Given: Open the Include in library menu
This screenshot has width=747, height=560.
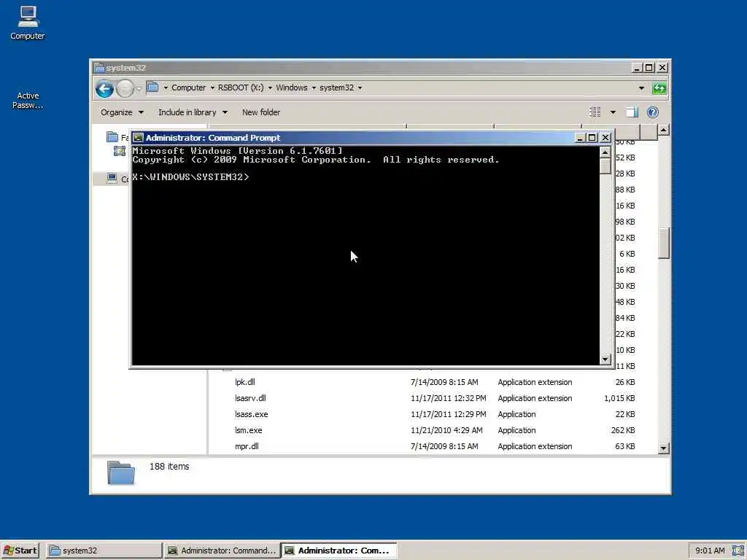Looking at the screenshot, I should coord(193,112).
